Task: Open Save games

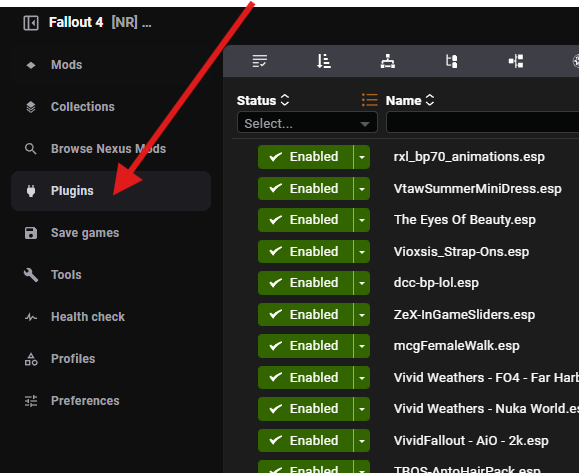Action: (x=111, y=233)
